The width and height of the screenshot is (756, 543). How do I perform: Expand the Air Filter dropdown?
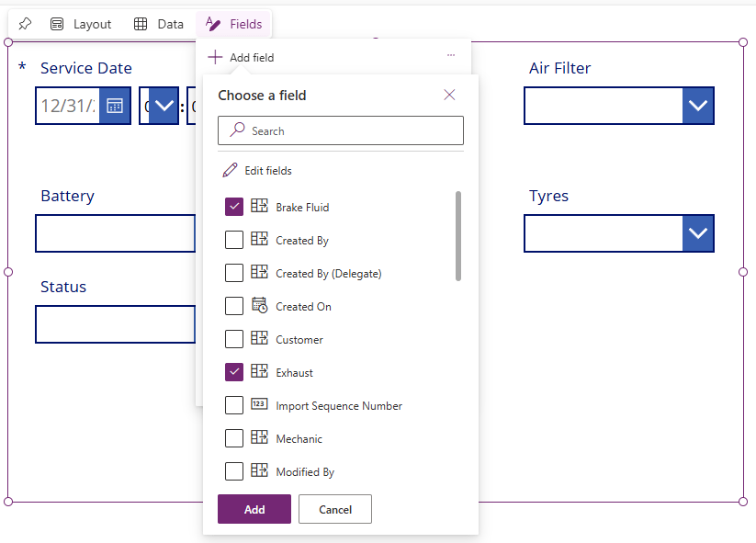click(698, 106)
